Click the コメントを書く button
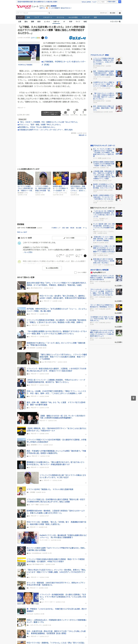The image size is (138, 644). point(69,238)
